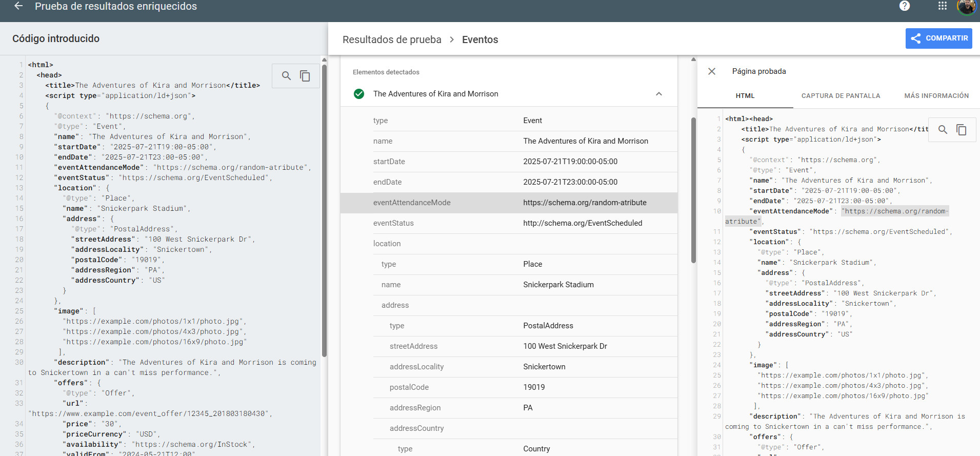The image size is (980, 456).
Task: Search in the tested page HTML
Action: (x=943, y=130)
